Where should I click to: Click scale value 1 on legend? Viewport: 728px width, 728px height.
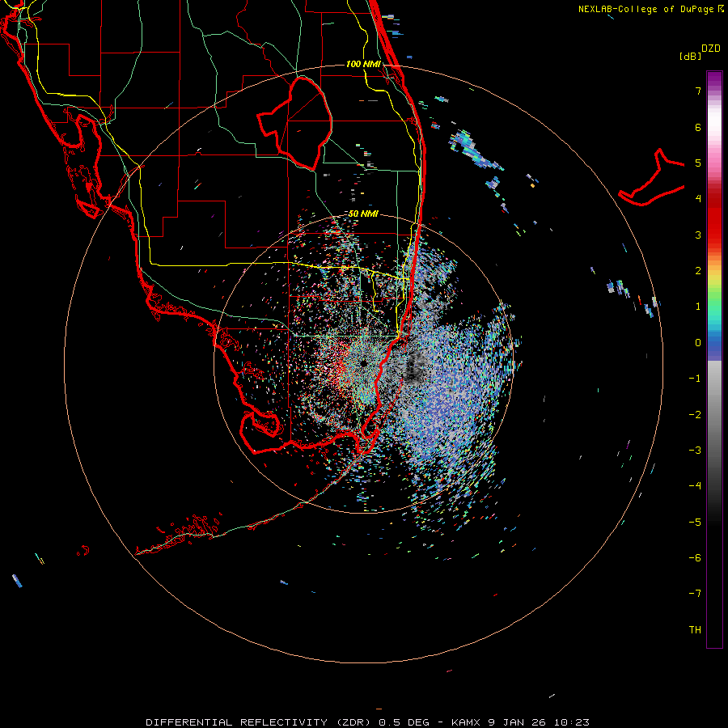pyautogui.click(x=698, y=306)
